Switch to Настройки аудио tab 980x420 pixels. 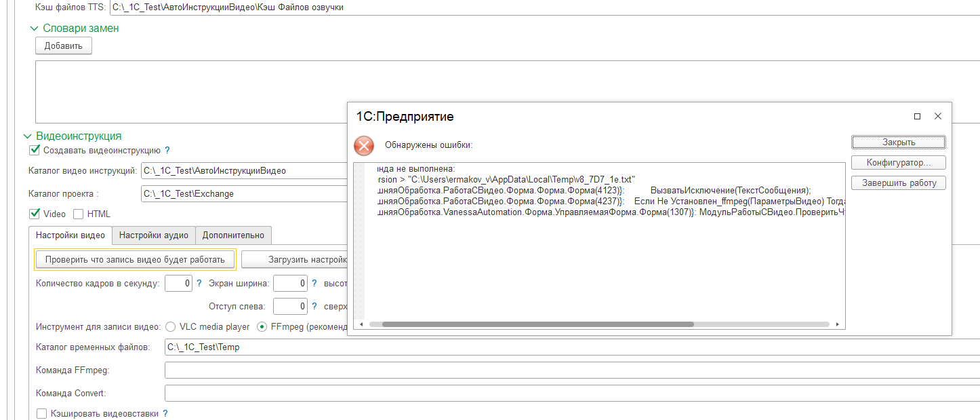(x=154, y=235)
